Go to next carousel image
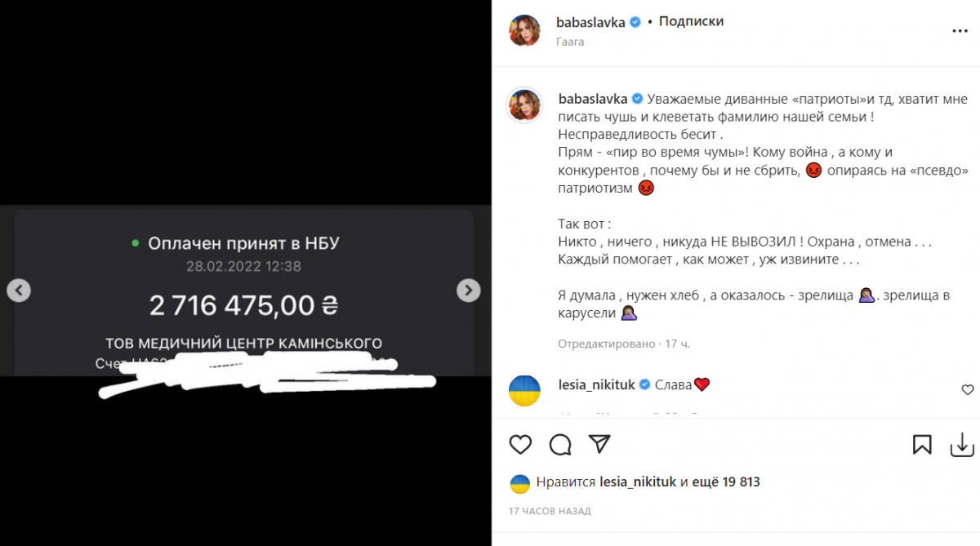The height and width of the screenshot is (546, 980). [x=468, y=290]
